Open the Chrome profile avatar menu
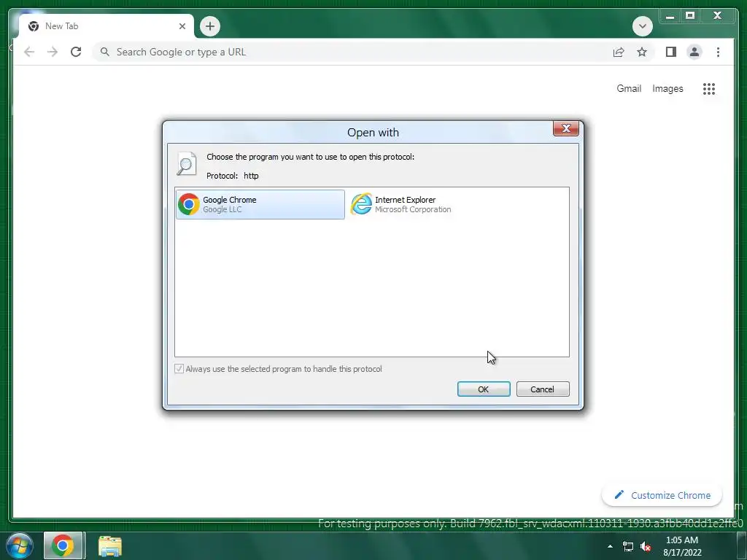The width and height of the screenshot is (747, 560). tap(694, 52)
